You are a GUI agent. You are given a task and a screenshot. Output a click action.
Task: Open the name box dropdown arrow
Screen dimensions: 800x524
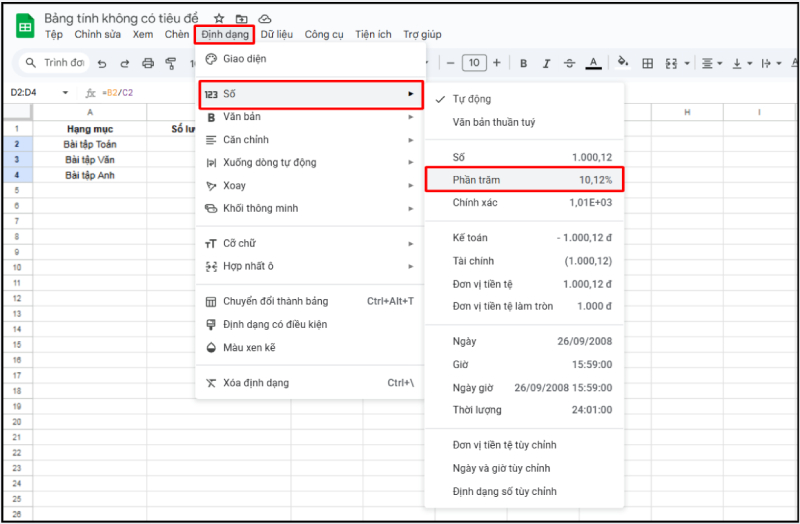click(66, 93)
